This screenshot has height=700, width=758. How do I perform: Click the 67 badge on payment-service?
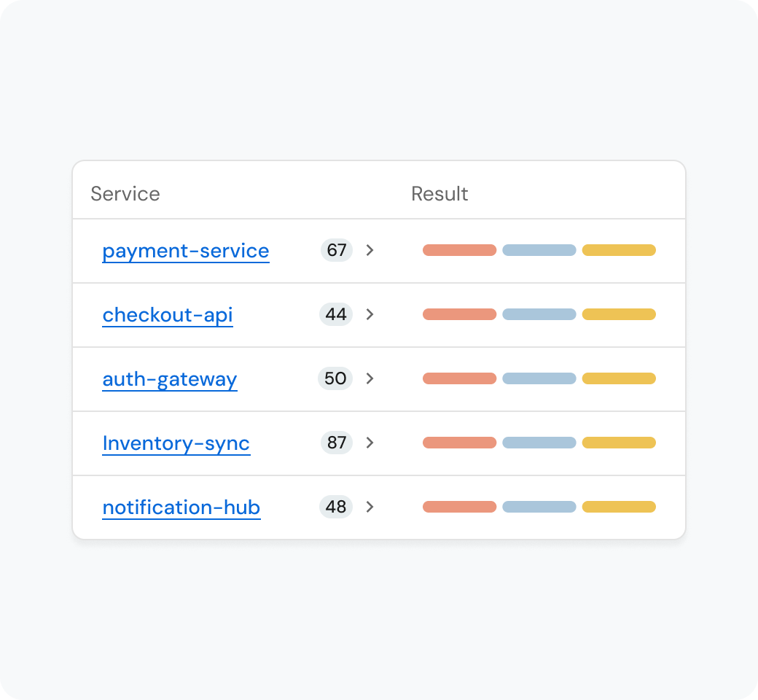[337, 250]
